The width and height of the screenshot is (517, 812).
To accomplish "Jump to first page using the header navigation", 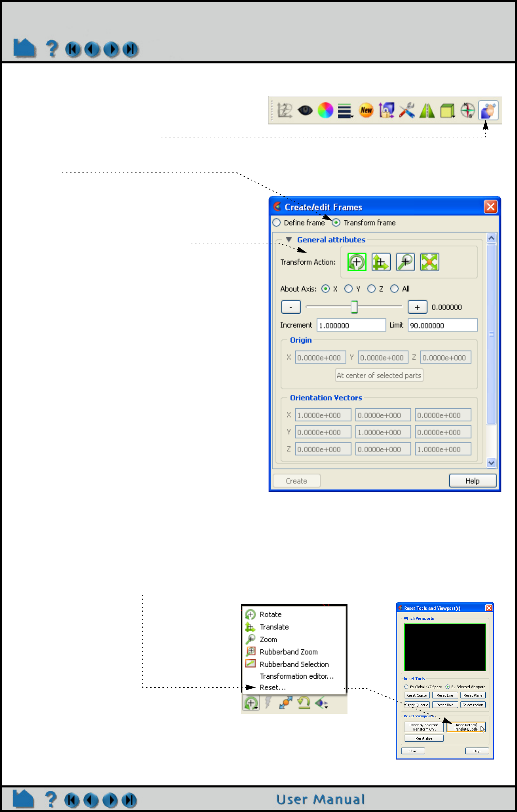I will (x=73, y=49).
